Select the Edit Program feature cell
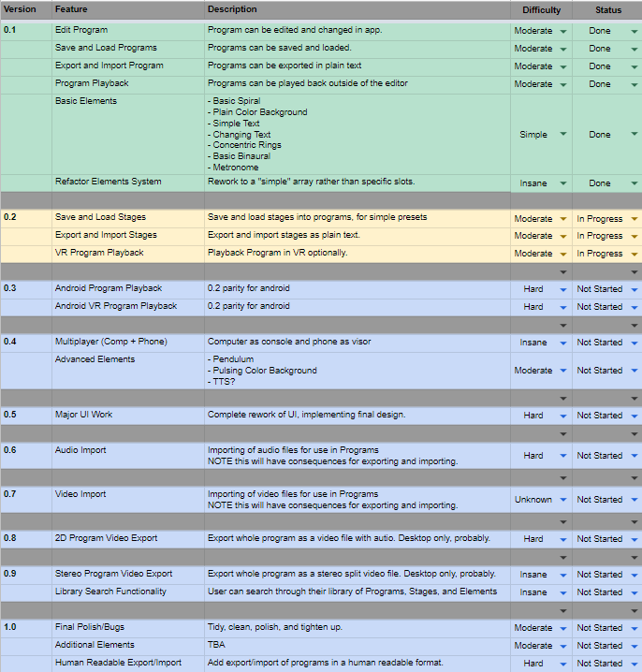 coord(128,31)
